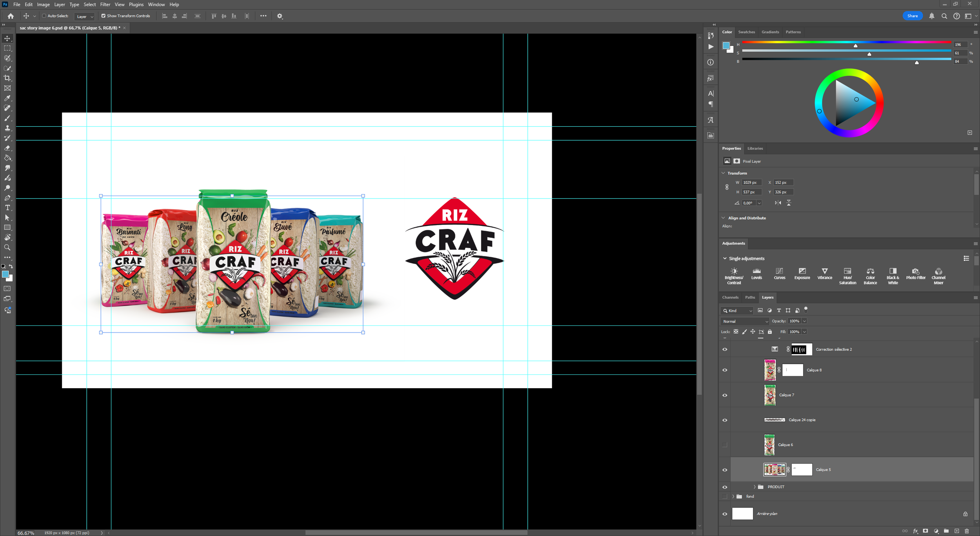
Task: Open the Normal blend mode dropdown
Action: pyautogui.click(x=744, y=321)
